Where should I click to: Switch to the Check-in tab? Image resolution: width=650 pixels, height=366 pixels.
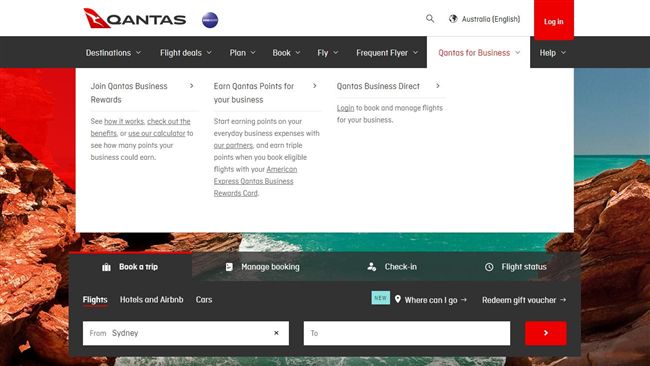(x=392, y=267)
